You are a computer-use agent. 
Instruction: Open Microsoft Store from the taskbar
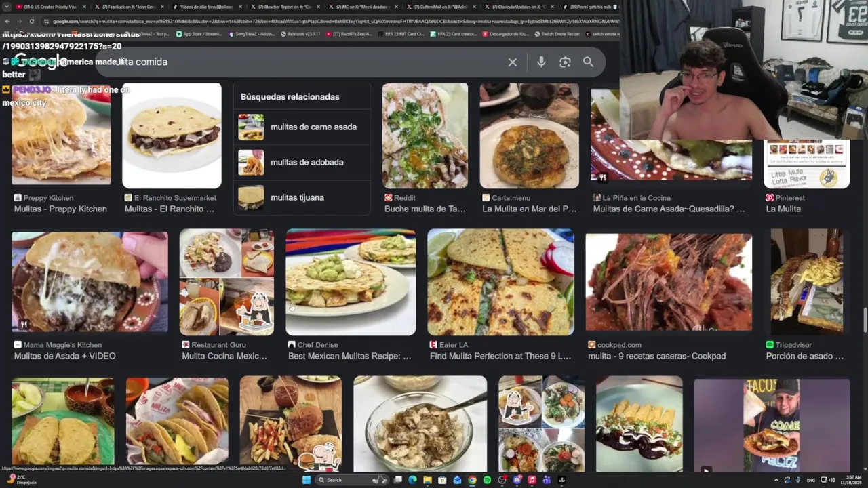(442, 480)
